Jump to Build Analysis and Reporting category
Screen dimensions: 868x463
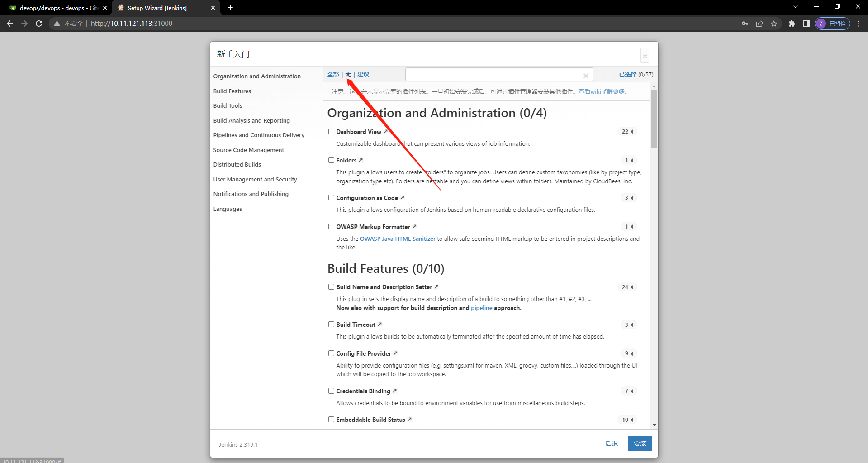click(251, 120)
